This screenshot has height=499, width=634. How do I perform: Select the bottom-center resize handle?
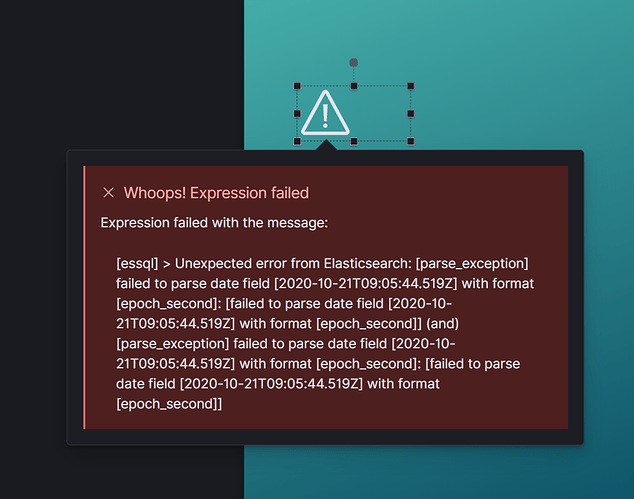tap(354, 141)
